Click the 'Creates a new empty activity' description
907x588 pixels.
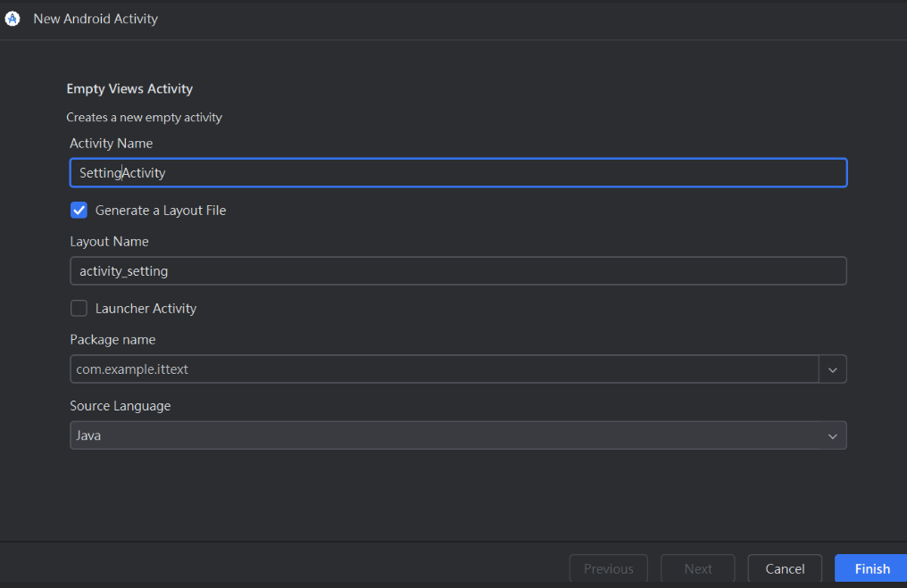[144, 117]
